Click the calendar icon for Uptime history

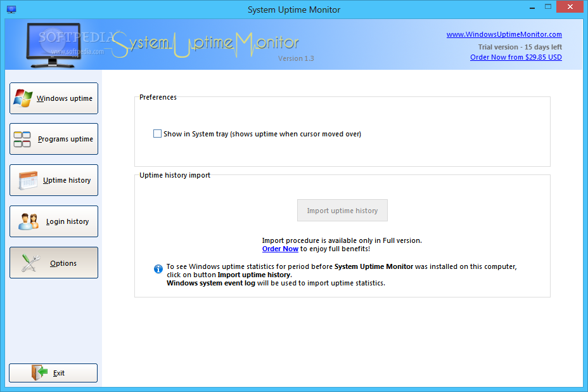pyautogui.click(x=28, y=180)
